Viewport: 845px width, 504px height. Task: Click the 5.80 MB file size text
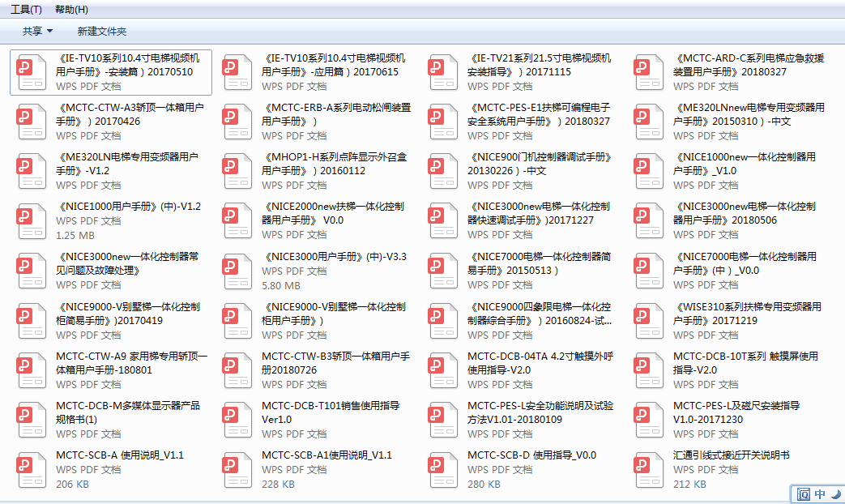click(x=281, y=285)
